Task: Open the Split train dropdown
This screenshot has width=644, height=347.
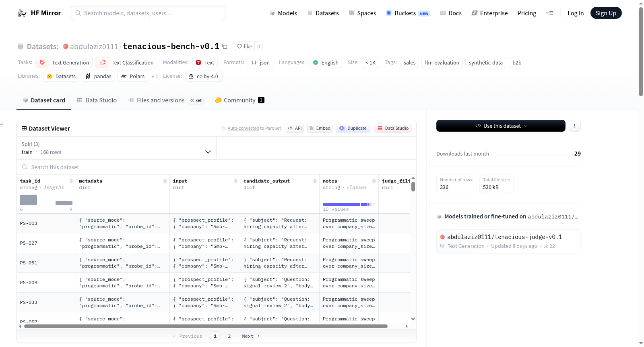Action: pos(116,148)
